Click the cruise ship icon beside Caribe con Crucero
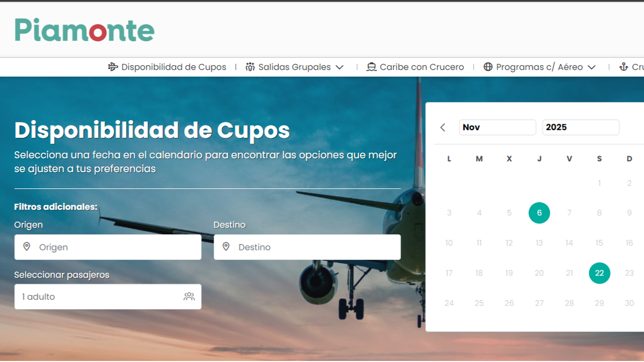The width and height of the screenshot is (644, 362). 371,67
